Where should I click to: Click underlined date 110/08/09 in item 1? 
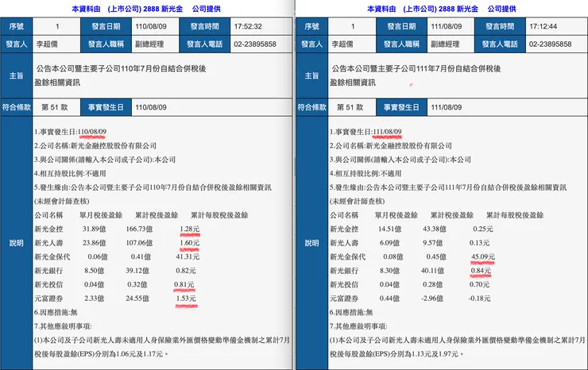click(92, 132)
